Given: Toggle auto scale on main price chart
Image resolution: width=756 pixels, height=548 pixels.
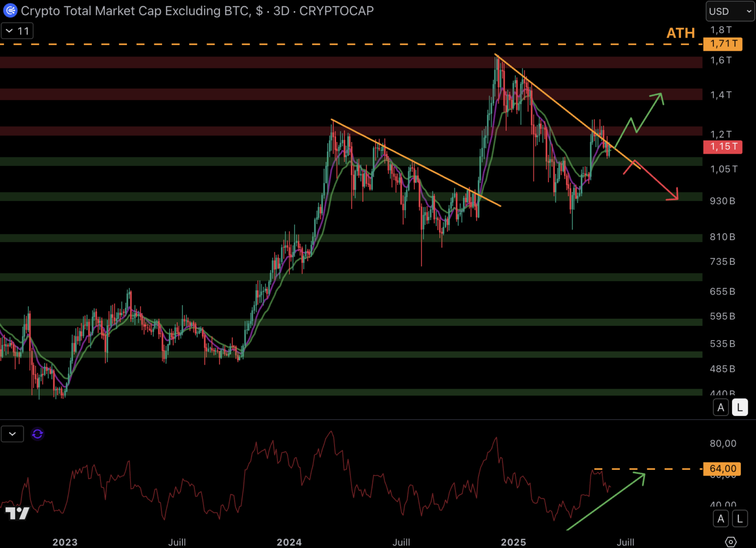Looking at the screenshot, I should (x=721, y=407).
